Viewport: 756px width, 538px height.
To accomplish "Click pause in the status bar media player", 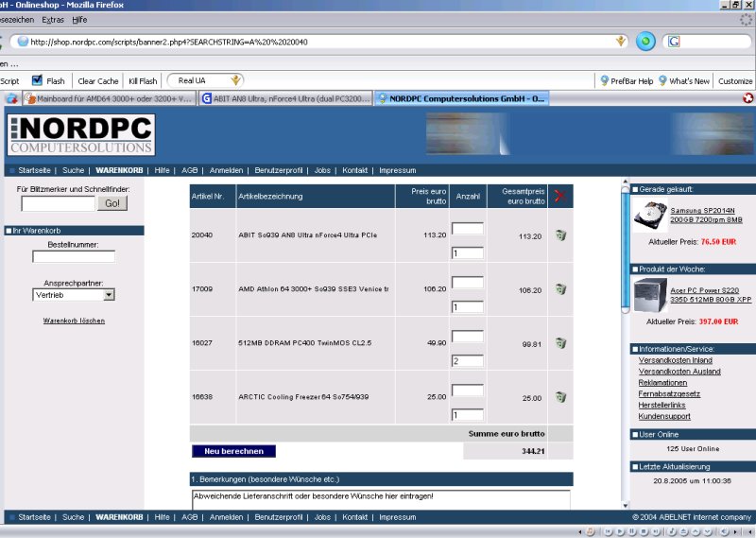I will coord(632,531).
